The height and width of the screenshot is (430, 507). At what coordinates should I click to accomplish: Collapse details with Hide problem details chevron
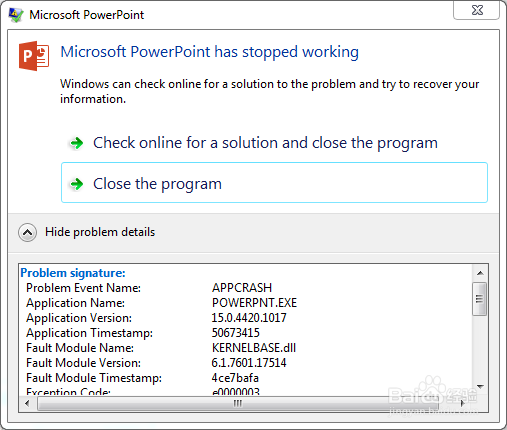28,232
